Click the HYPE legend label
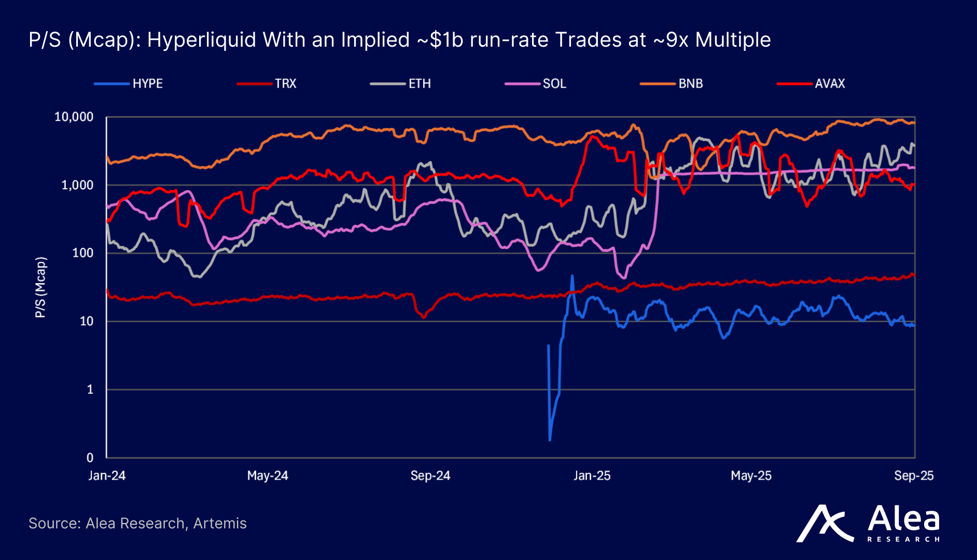Image resolution: width=977 pixels, height=560 pixels. (x=148, y=83)
